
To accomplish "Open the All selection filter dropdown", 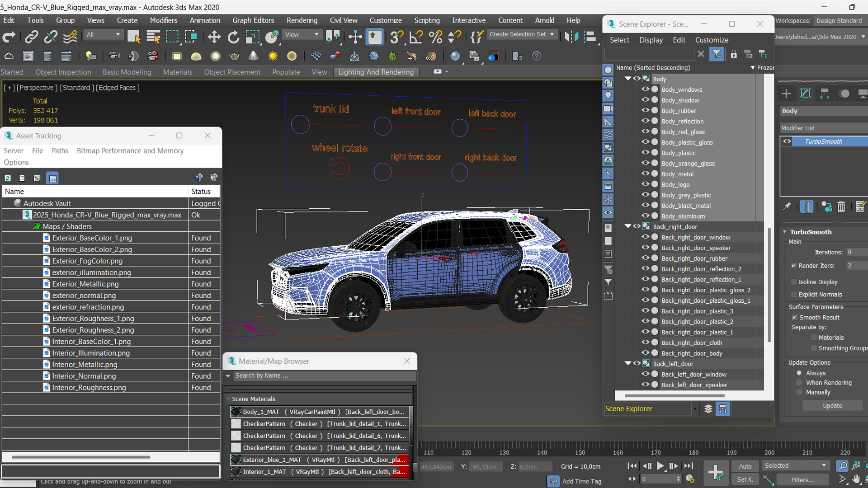I will pyautogui.click(x=103, y=35).
